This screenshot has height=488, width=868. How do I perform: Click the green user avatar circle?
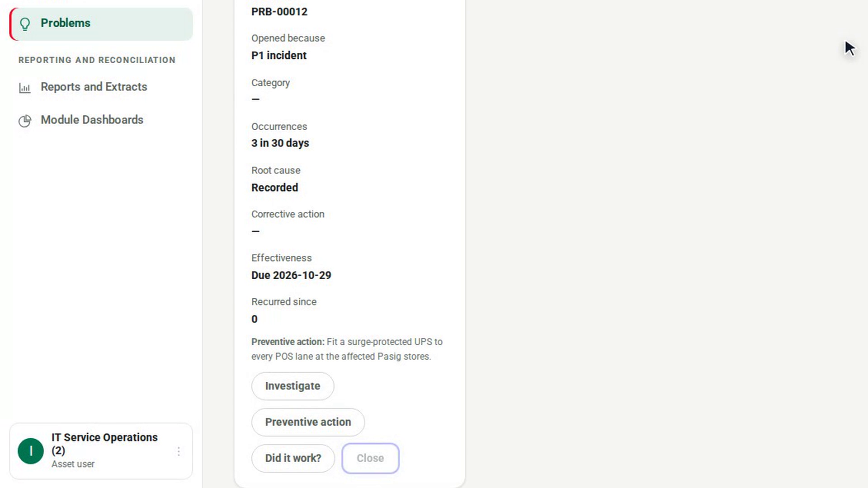31,451
